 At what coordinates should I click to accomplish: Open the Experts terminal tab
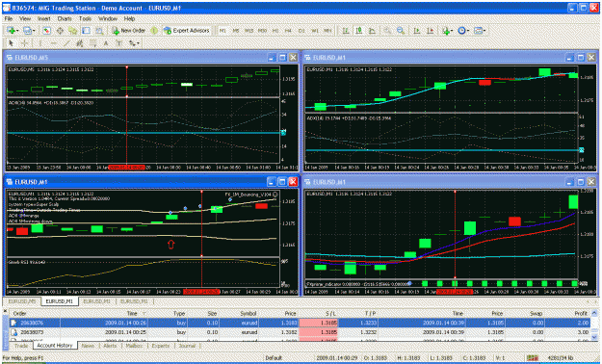pyautogui.click(x=161, y=346)
